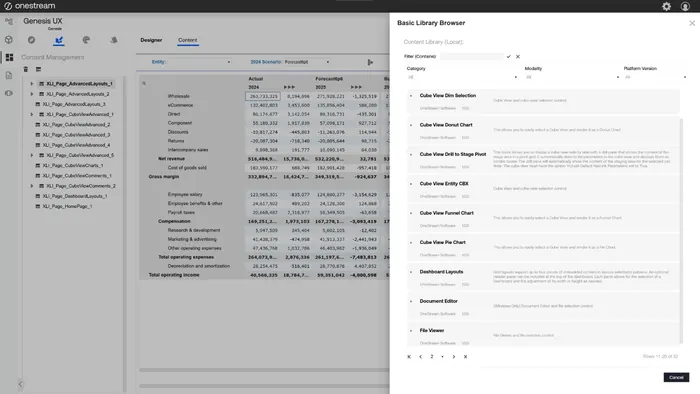This screenshot has width=700, height=394.
Task: Open the user profile icon
Action: click(685, 6)
